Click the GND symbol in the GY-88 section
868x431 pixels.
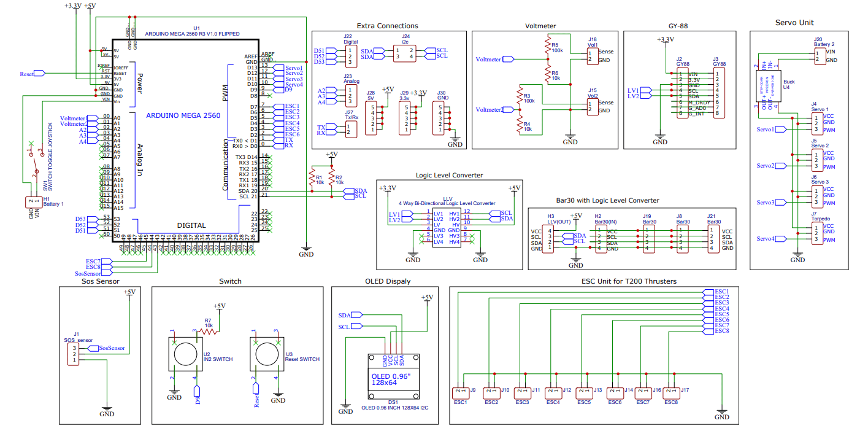[660, 139]
